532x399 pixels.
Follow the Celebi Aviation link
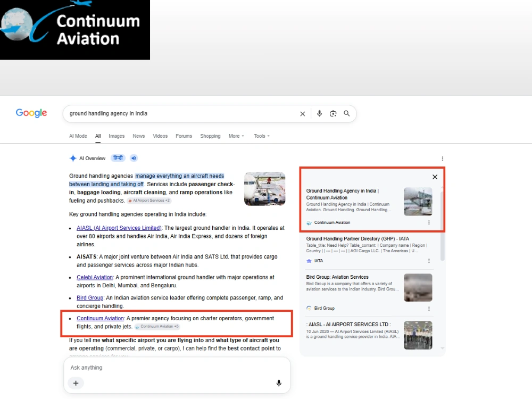(x=95, y=277)
